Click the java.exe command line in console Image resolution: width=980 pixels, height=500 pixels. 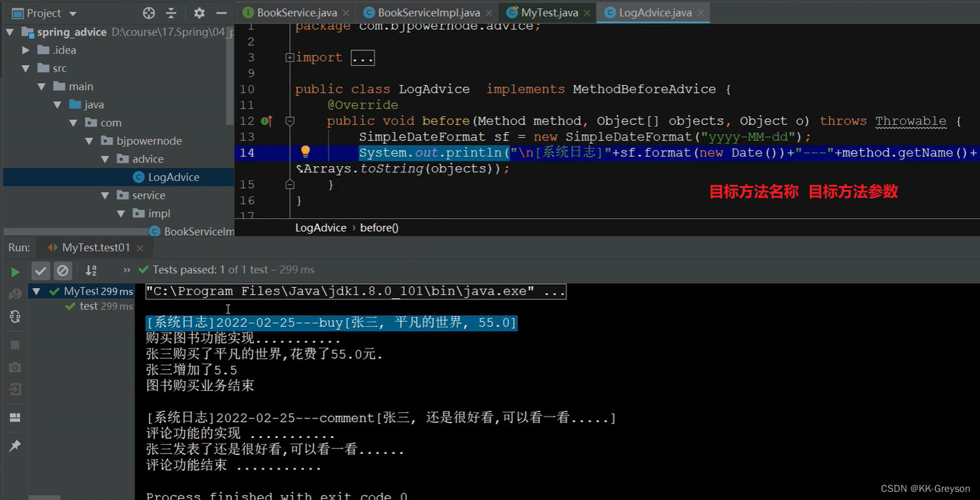[356, 291]
